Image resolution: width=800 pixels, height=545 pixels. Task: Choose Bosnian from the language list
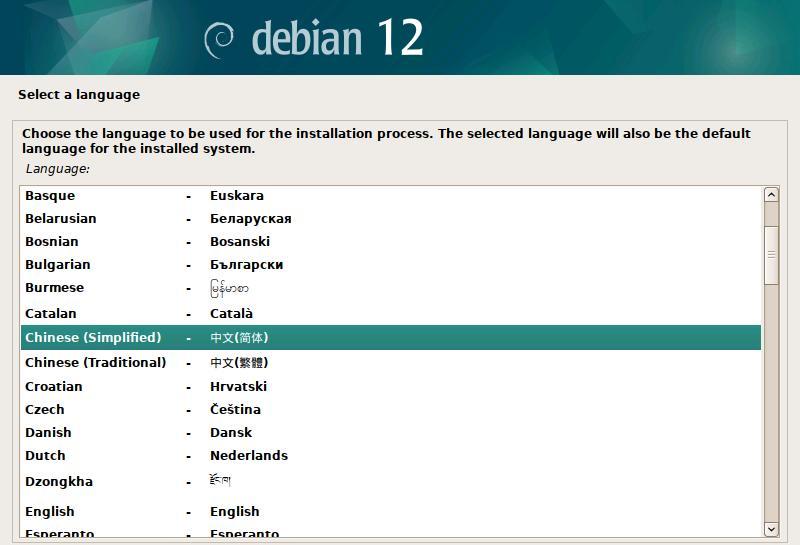(391, 242)
